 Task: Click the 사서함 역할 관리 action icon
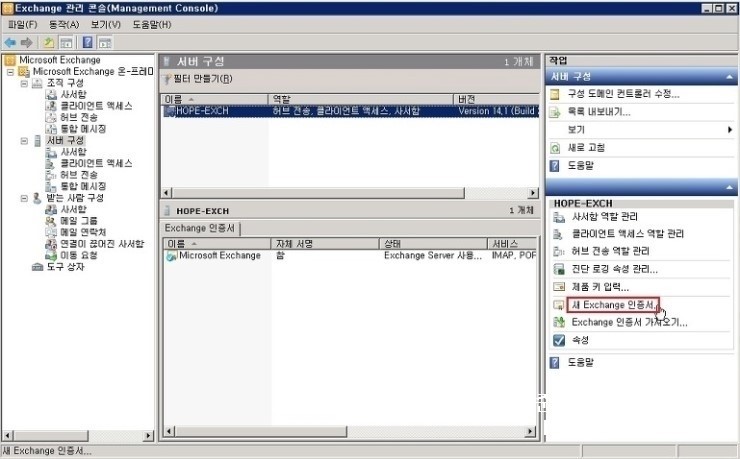[x=559, y=217]
